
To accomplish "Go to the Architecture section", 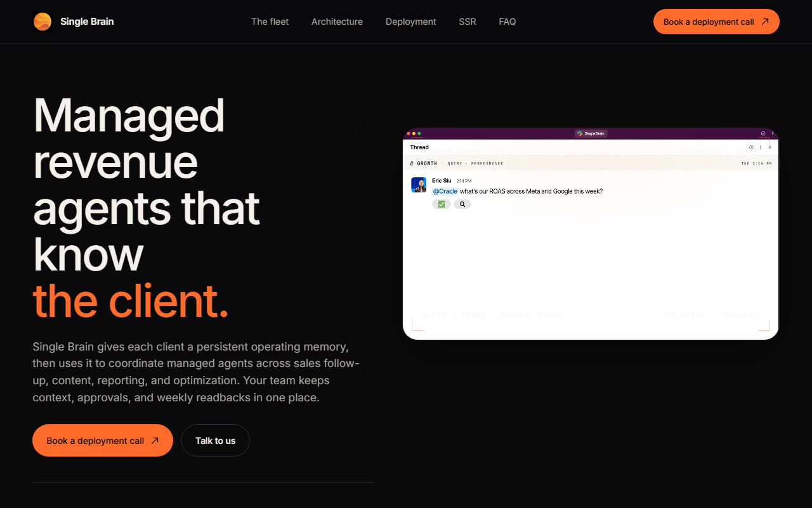I will coord(337,22).
